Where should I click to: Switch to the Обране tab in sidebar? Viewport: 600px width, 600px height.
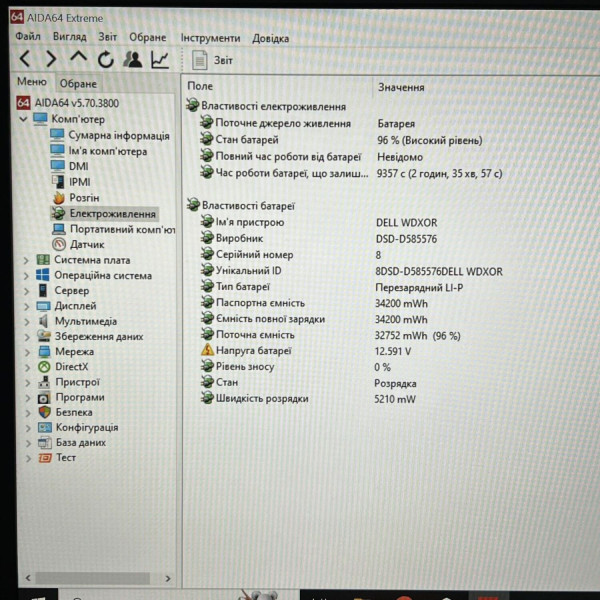[78, 84]
